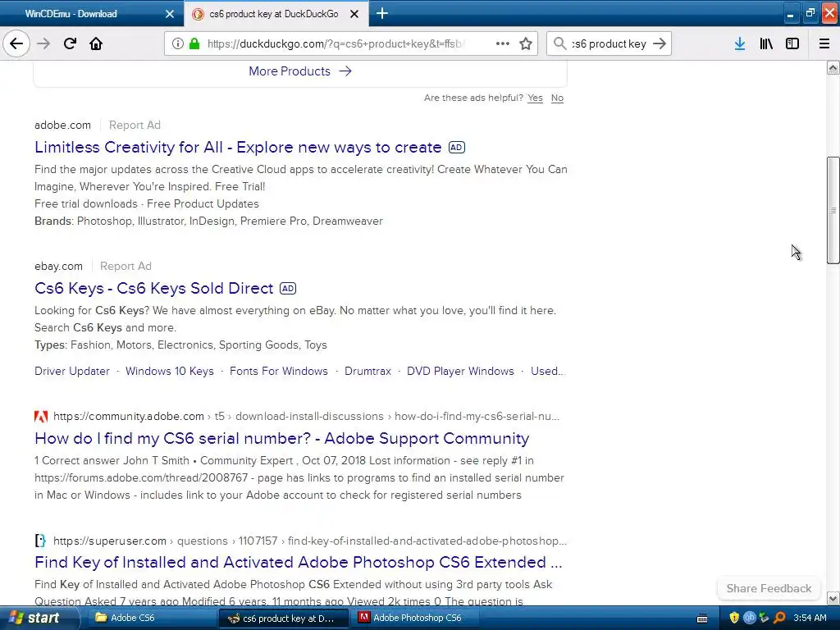Click the keyboard tray icon
The image size is (840, 630).
tap(702, 619)
